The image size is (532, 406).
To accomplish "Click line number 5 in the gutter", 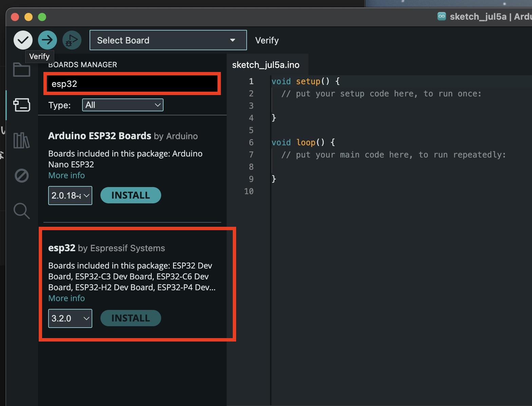I will (x=251, y=130).
